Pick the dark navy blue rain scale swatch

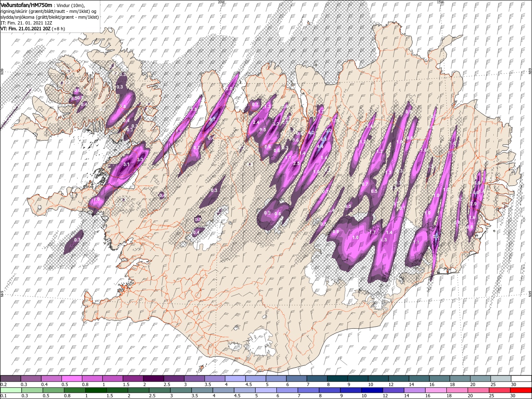pos(371,390)
